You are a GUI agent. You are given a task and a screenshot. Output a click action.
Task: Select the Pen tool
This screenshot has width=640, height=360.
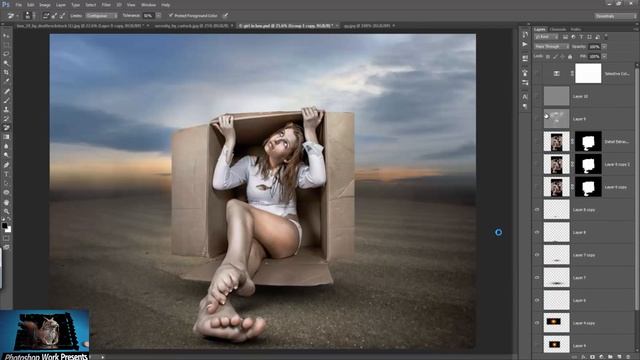pos(6,165)
